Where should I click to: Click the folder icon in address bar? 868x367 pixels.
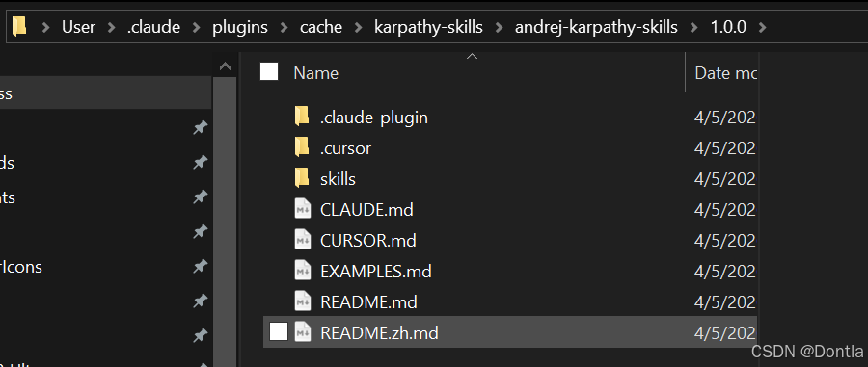coord(19,26)
